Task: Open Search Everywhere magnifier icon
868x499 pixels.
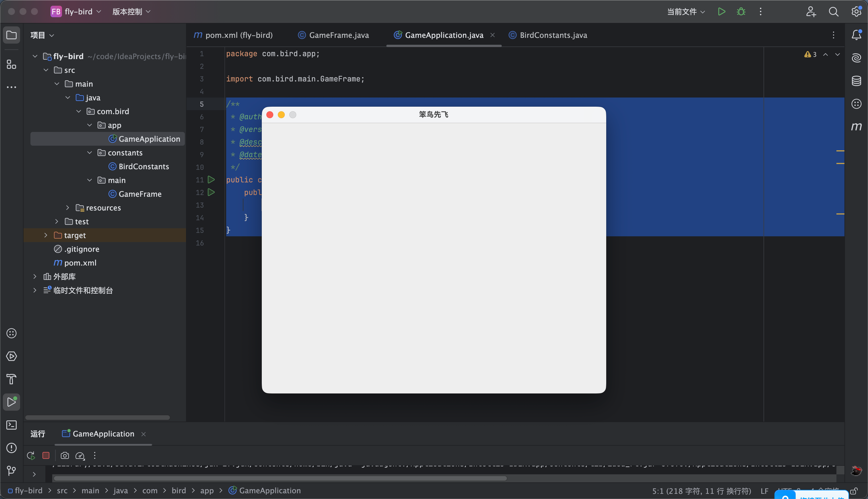Action: pos(833,12)
